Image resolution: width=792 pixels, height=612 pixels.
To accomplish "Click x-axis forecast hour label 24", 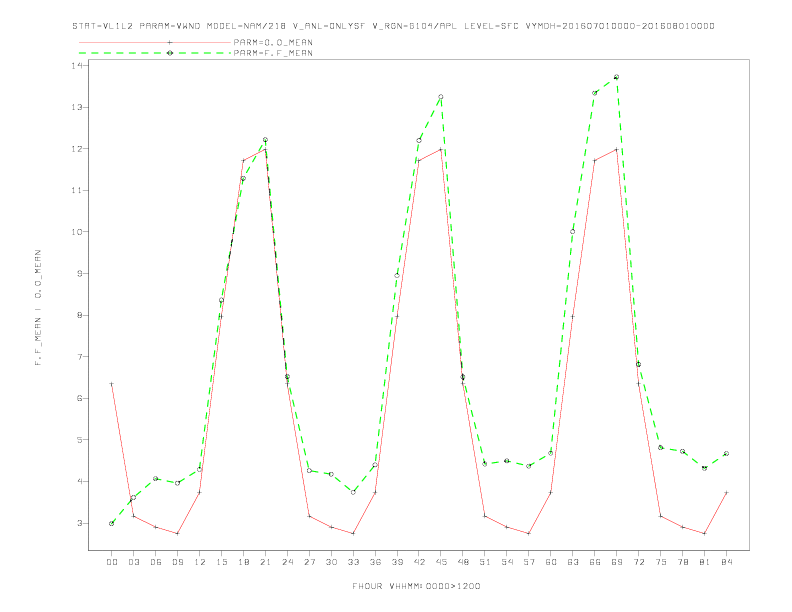I will click(x=287, y=562).
